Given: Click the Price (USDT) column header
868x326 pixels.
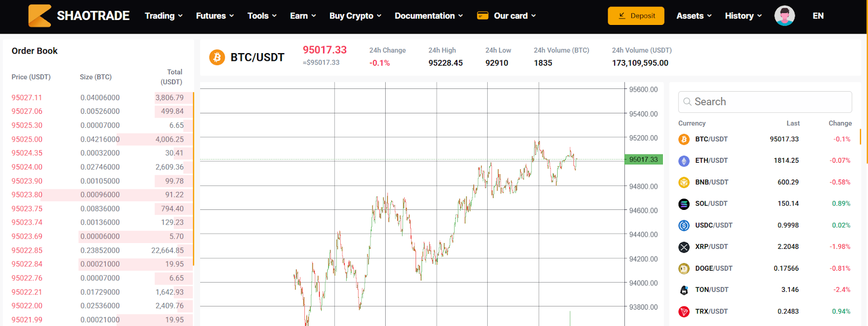Looking at the screenshot, I should tap(31, 77).
